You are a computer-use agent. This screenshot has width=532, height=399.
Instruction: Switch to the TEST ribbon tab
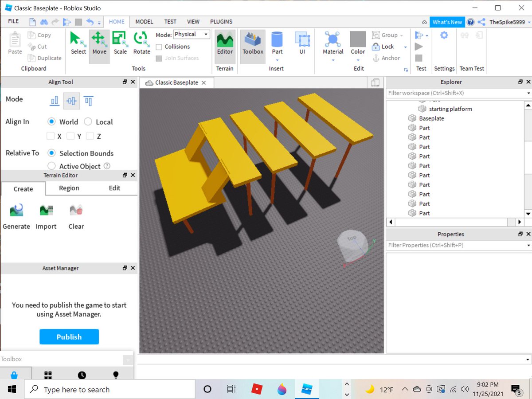click(170, 21)
